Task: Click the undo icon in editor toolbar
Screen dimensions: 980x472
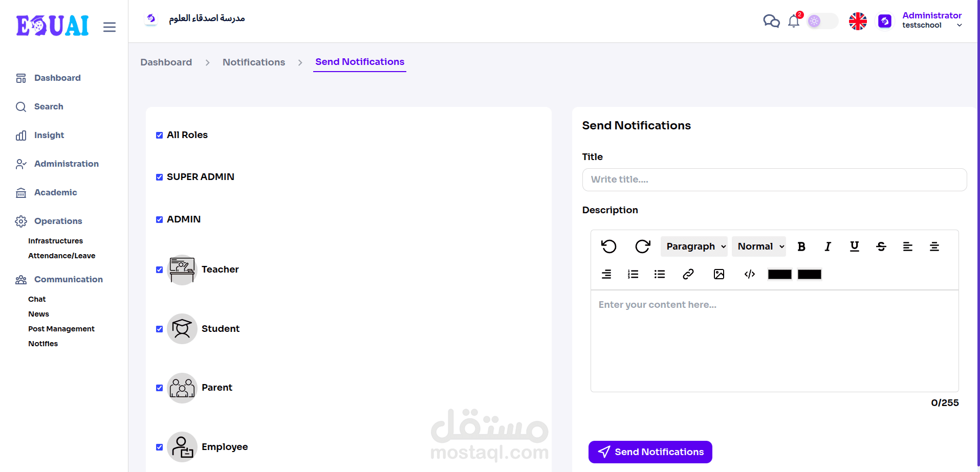Action: 608,246
